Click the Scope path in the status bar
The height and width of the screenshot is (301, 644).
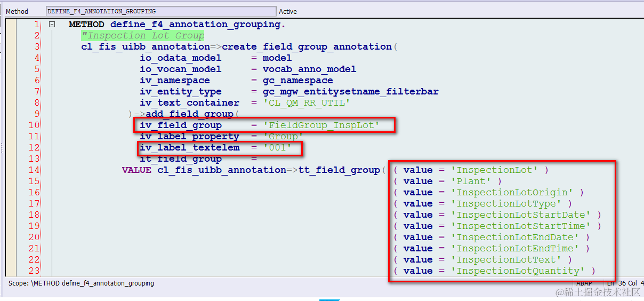point(81,283)
